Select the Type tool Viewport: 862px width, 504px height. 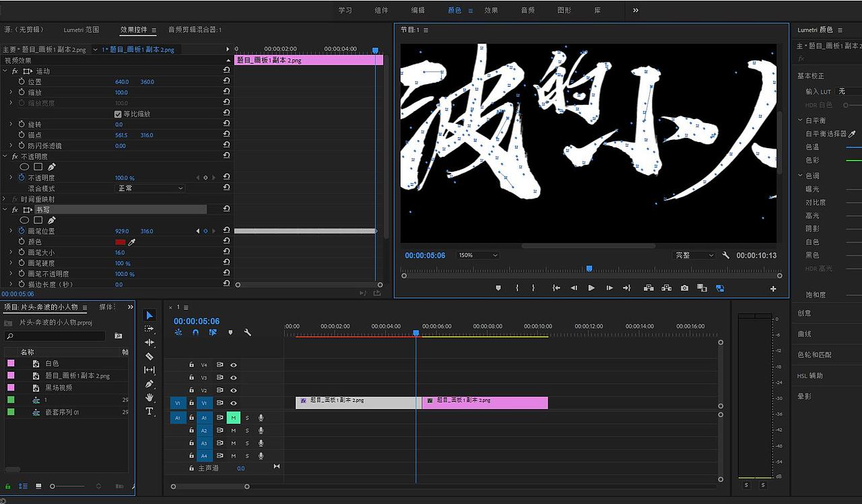click(150, 411)
